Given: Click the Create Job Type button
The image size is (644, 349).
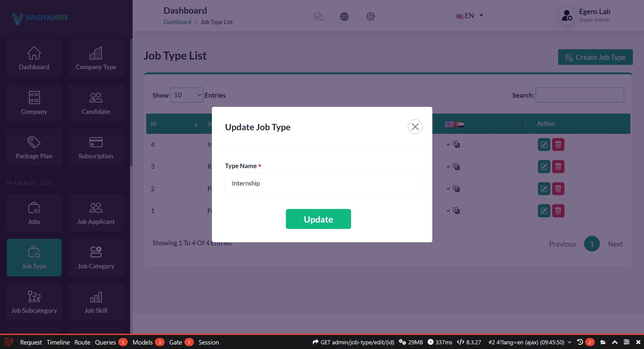Looking at the screenshot, I should [x=595, y=57].
